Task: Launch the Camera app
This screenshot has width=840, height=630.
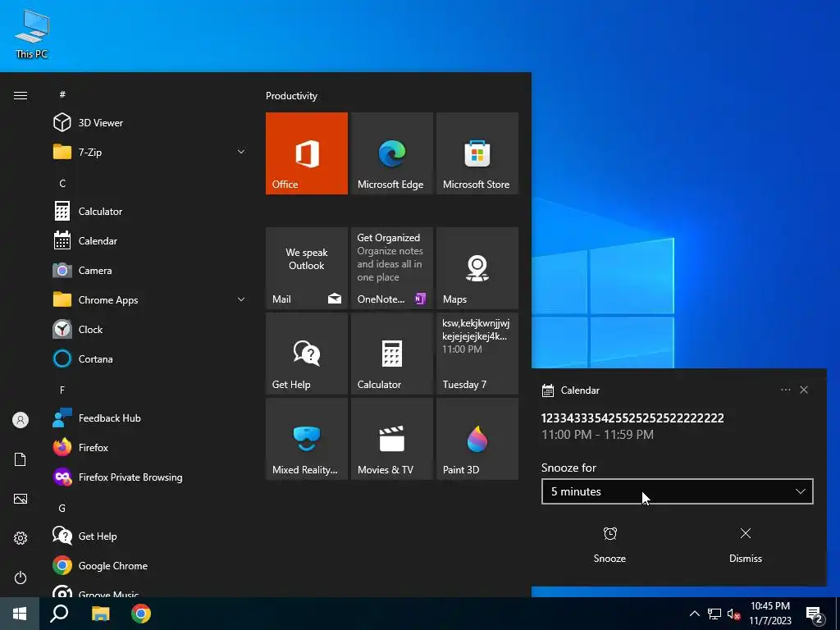Action: pos(150,270)
